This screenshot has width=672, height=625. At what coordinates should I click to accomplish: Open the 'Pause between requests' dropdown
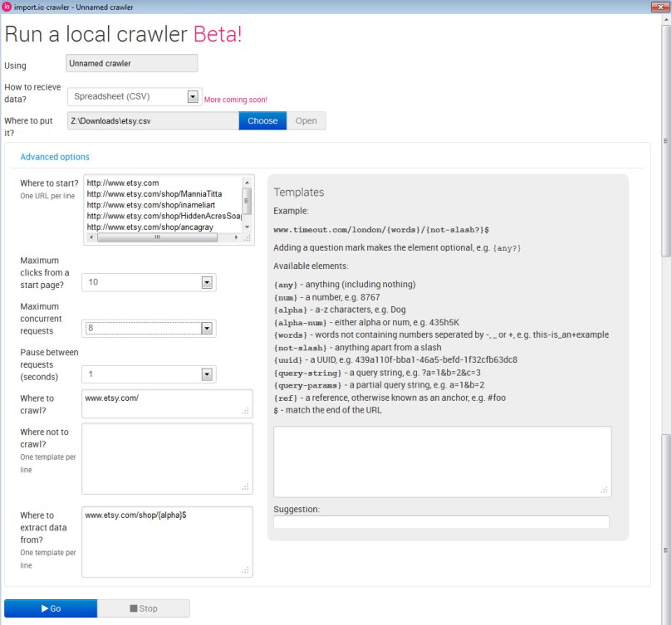[x=207, y=374]
